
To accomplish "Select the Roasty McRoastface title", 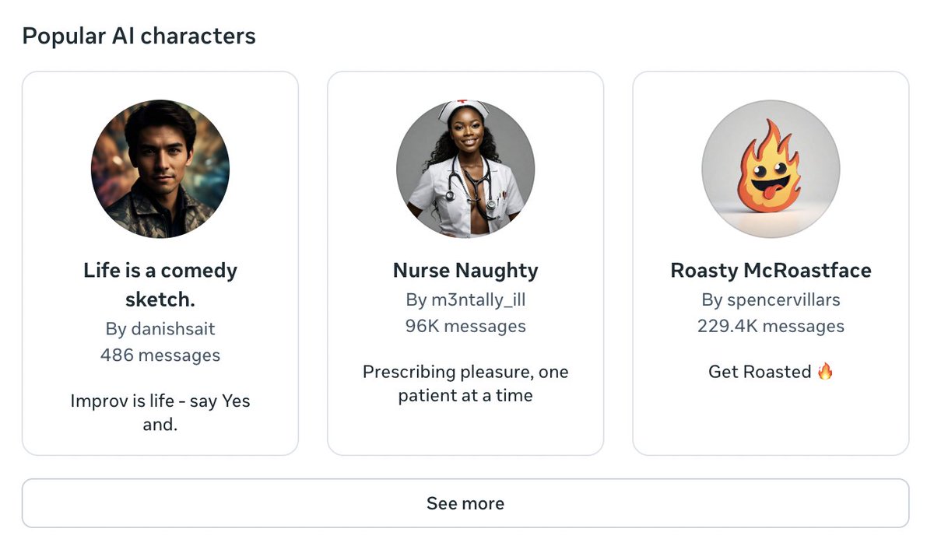I will (771, 271).
